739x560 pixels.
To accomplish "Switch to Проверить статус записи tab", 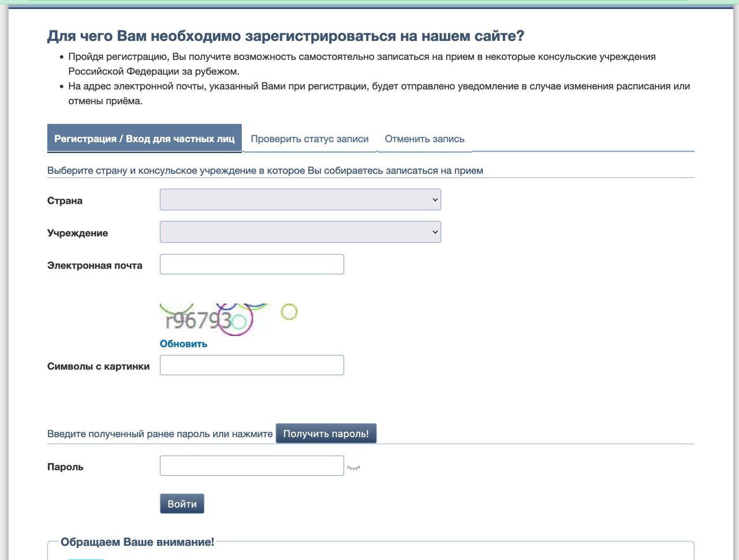I will pyautogui.click(x=309, y=139).
